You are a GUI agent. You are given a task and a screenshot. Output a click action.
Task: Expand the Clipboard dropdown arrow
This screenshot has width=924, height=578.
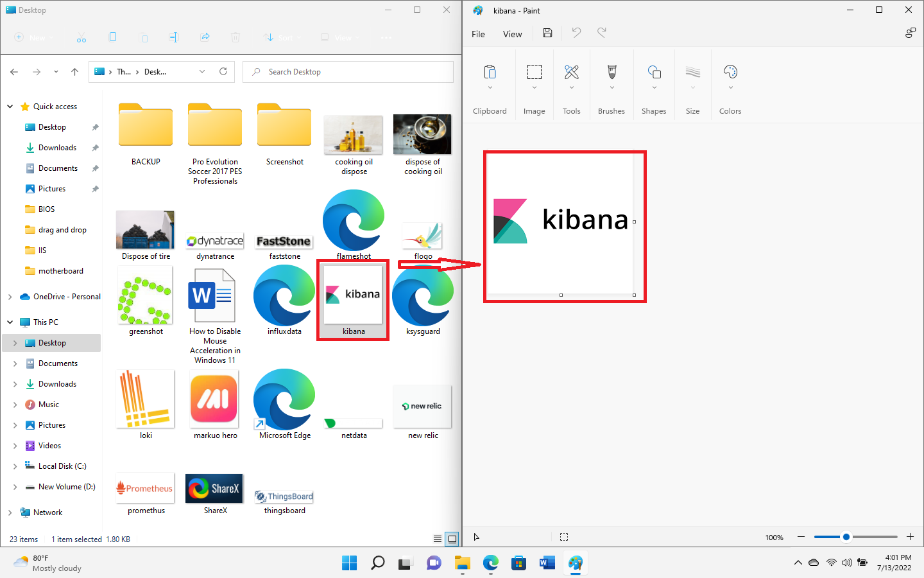click(490, 87)
